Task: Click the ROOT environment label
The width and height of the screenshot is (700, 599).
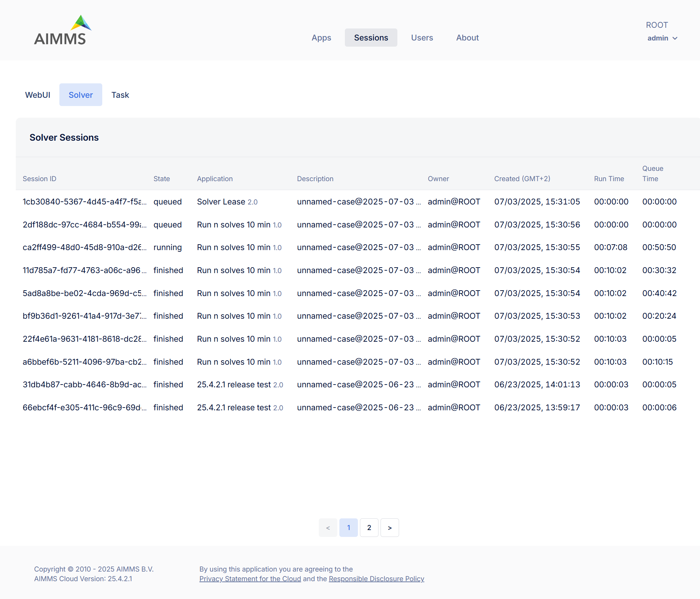Action: click(657, 25)
